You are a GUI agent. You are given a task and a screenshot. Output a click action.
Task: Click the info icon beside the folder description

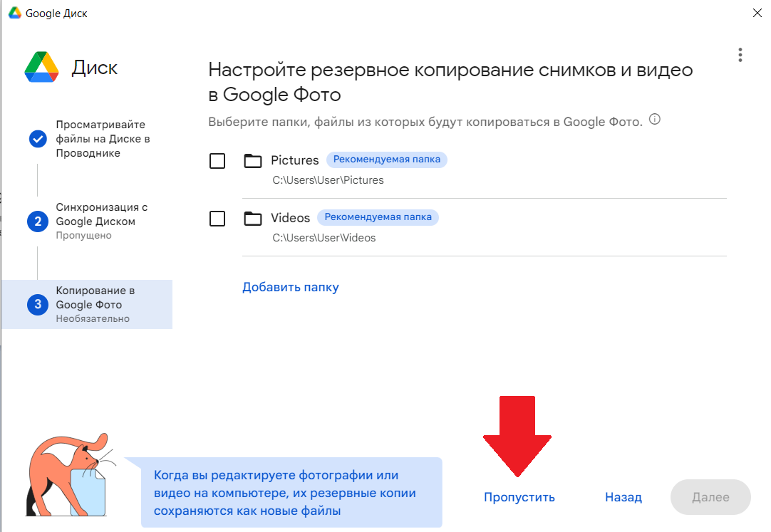click(655, 120)
